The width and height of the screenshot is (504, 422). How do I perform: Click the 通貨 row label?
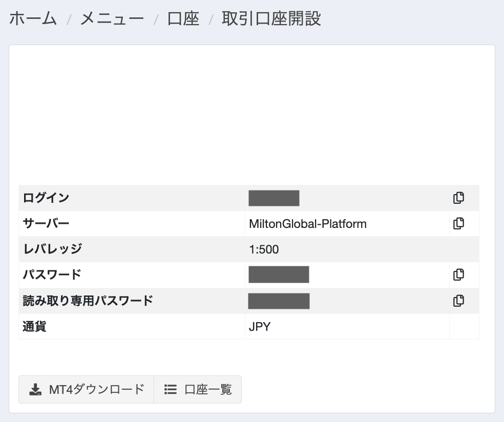point(34,326)
